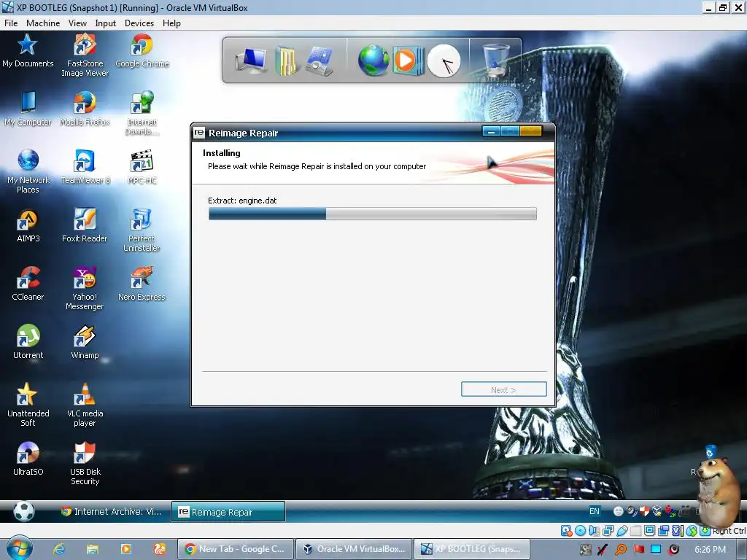
Task: Click the guest security shield tray icon
Action: tap(644, 511)
